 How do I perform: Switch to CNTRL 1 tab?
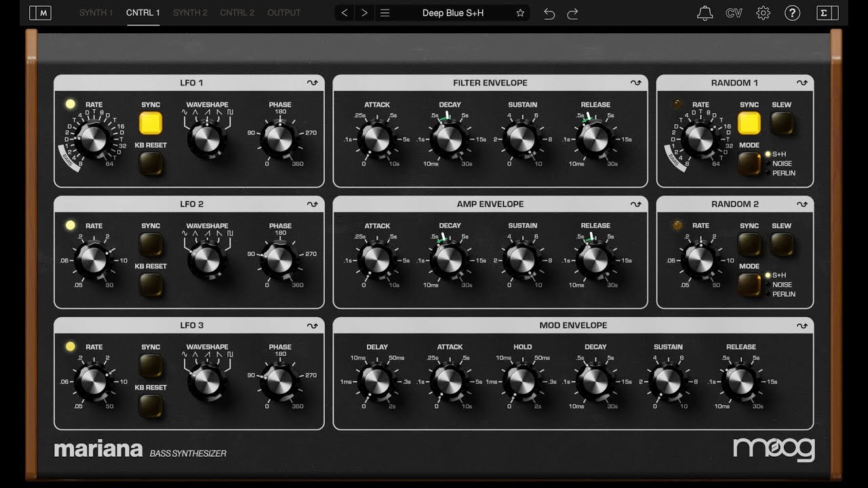tap(143, 13)
